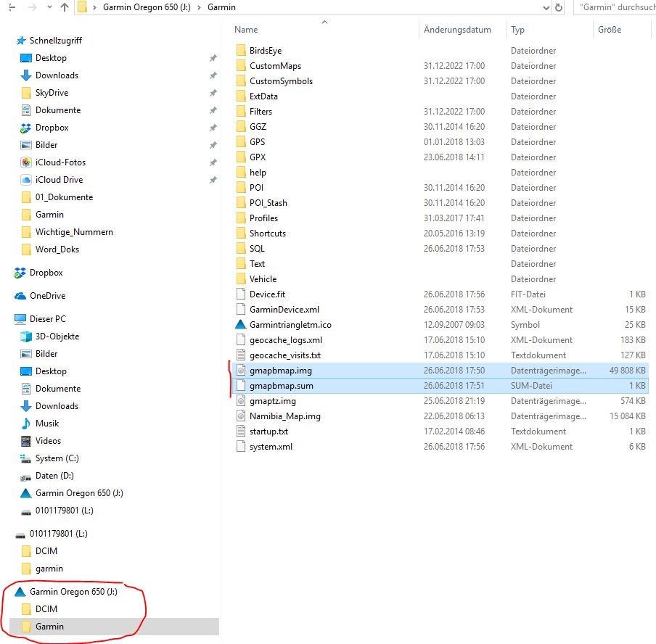Screen dimensions: 656x644
Task: Open Profiles folder
Action: click(x=263, y=218)
